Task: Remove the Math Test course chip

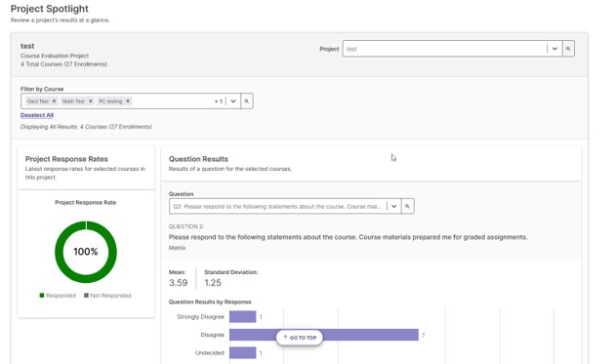Action: click(90, 101)
